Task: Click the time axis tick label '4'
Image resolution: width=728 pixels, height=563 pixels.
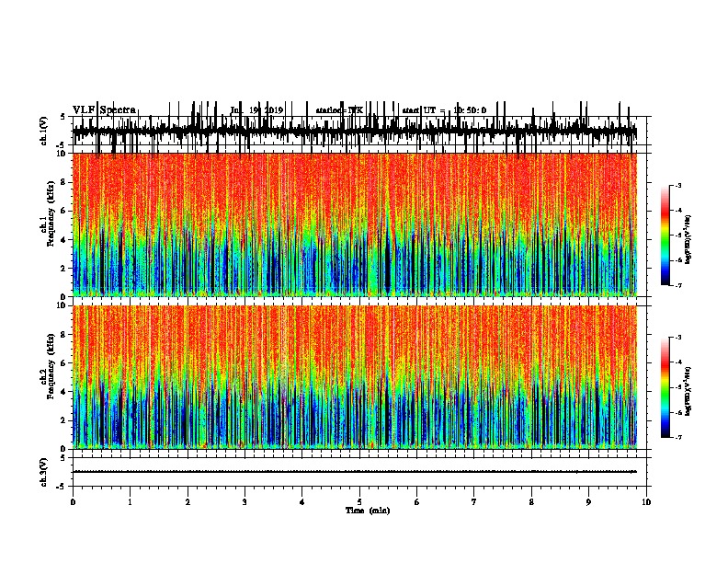Action: (302, 502)
